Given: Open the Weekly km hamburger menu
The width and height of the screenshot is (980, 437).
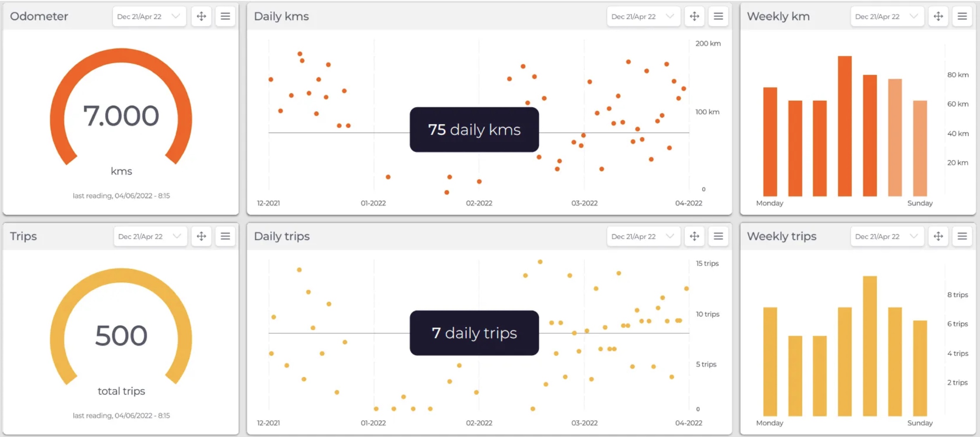Looking at the screenshot, I should click(x=963, y=16).
